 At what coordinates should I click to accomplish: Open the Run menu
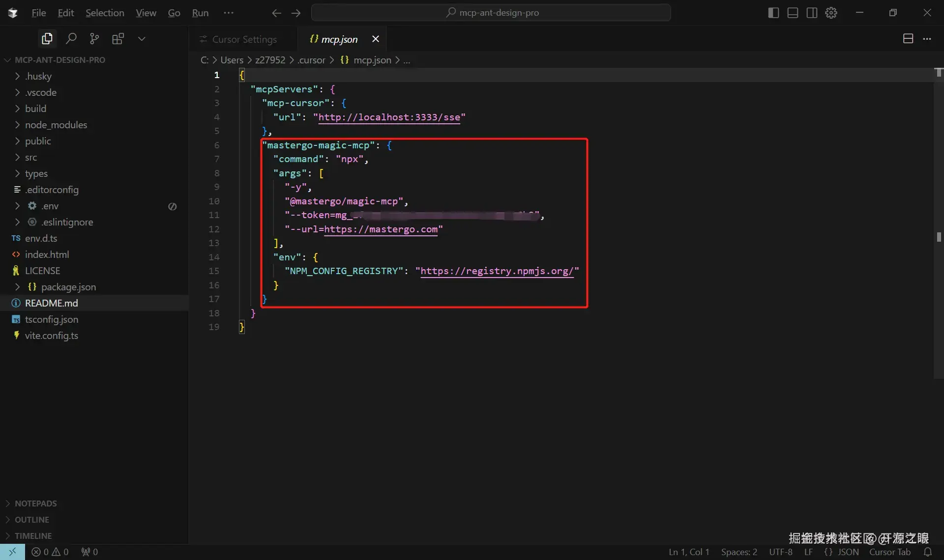[200, 13]
